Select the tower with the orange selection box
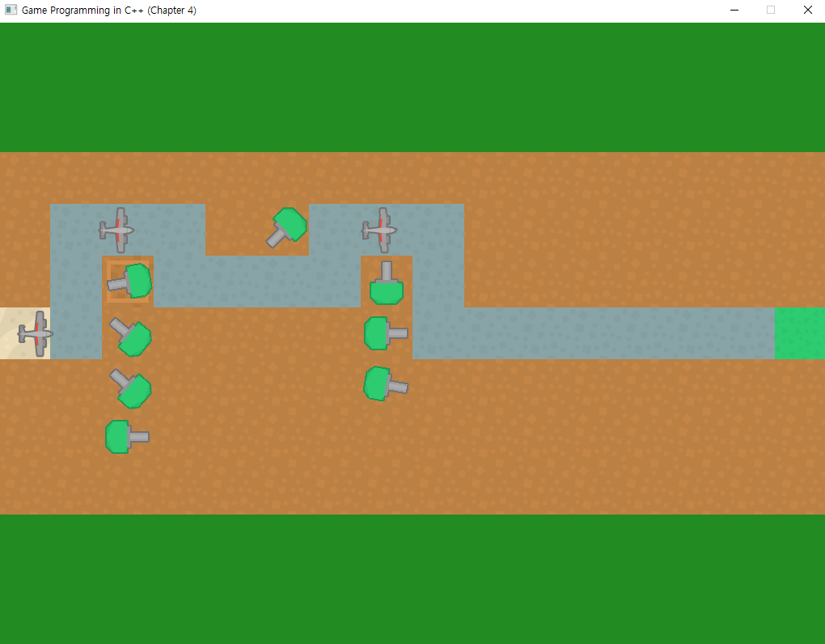This screenshot has width=825, height=644. pos(129,282)
